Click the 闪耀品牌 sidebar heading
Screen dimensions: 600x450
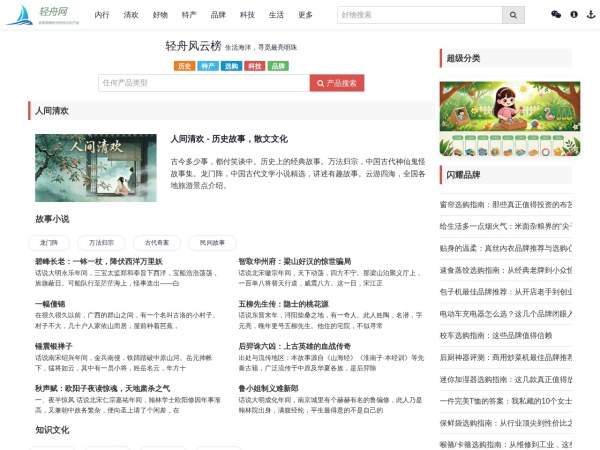pos(506,175)
